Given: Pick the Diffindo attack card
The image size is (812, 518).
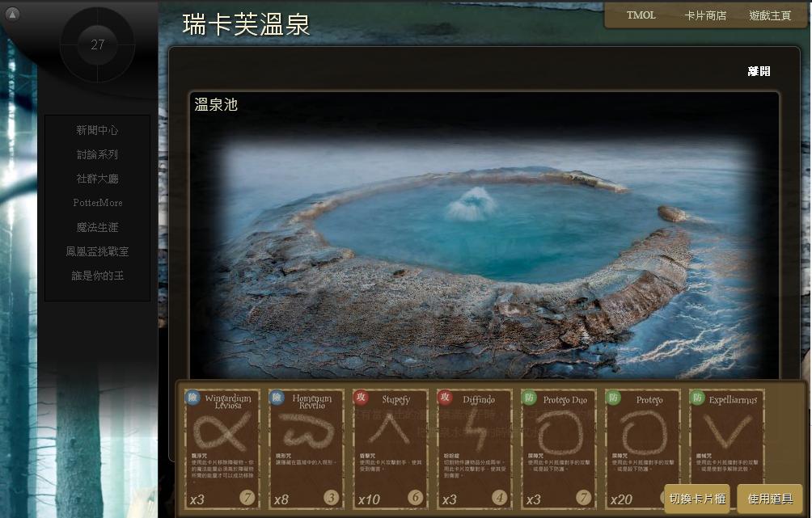Looking at the screenshot, I should [x=475, y=449].
